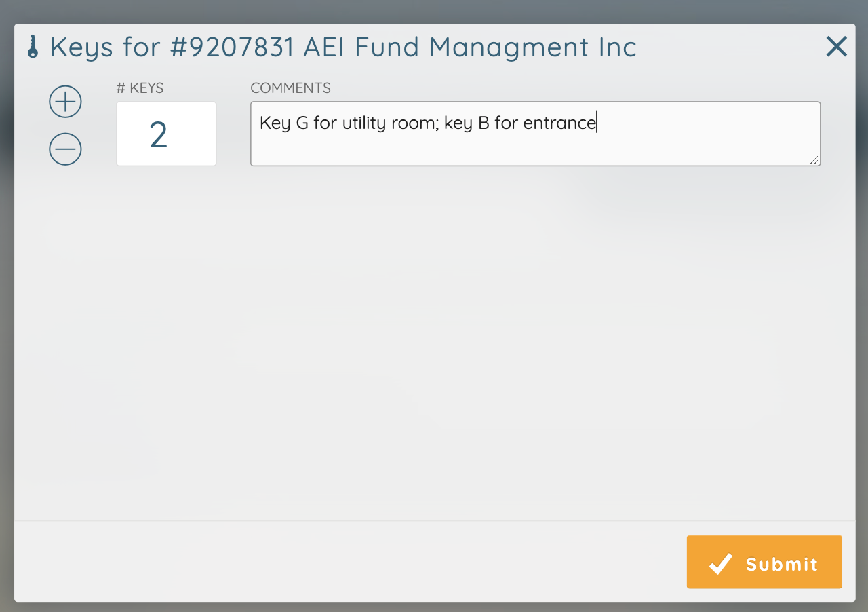Click the COMMENTS field label

tap(290, 88)
